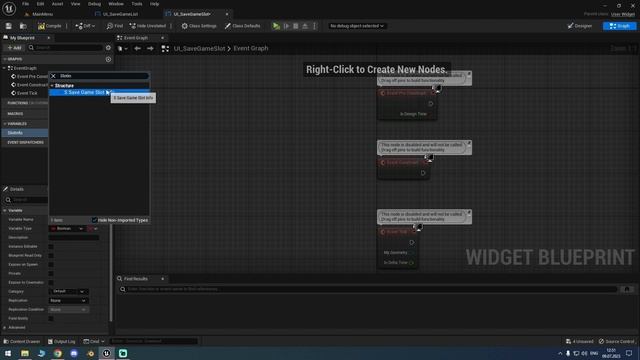Toggle Expose to Cinematics checkbox
This screenshot has width=640, height=360.
(51, 282)
